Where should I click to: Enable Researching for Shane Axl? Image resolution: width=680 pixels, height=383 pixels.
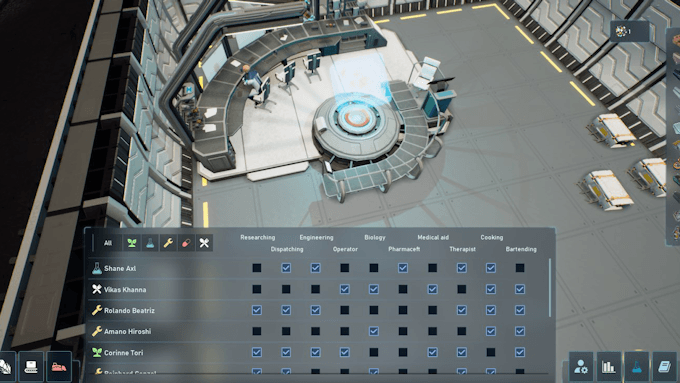[257, 268]
